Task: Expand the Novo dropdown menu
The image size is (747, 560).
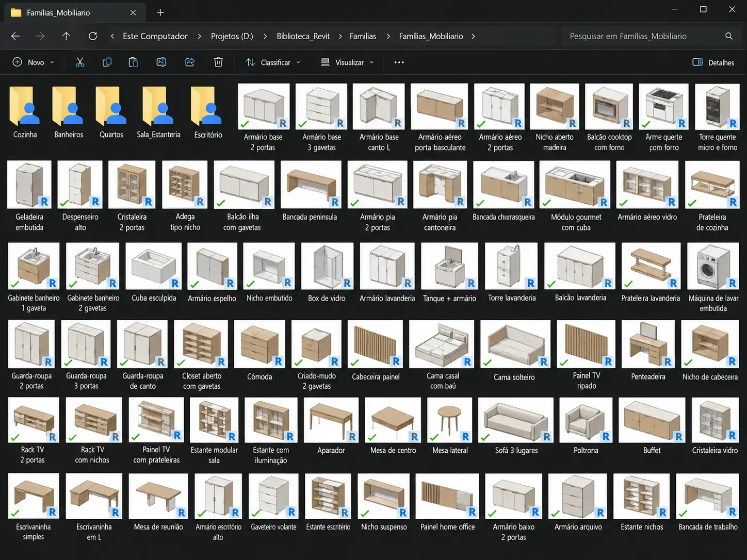Action: [33, 62]
